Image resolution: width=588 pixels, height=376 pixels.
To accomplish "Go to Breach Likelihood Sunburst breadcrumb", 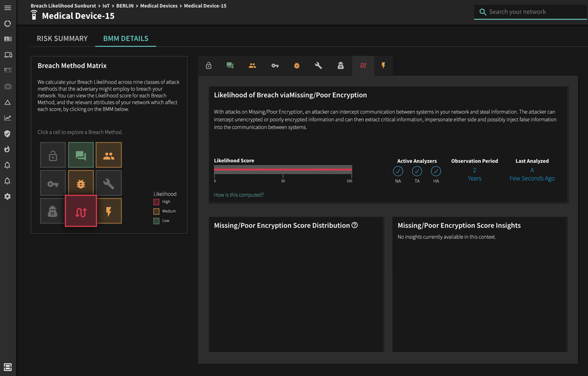I will [x=64, y=6].
